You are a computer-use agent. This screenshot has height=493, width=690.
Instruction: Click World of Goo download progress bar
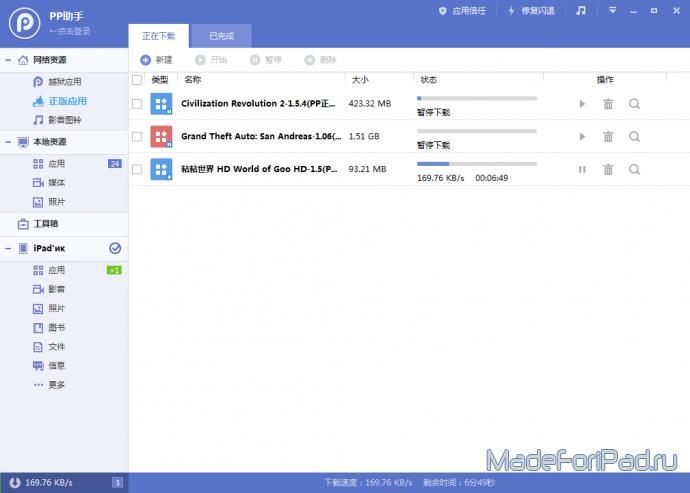(x=476, y=162)
